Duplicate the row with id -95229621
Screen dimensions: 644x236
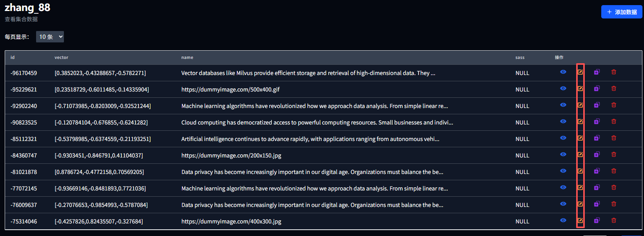tap(597, 89)
